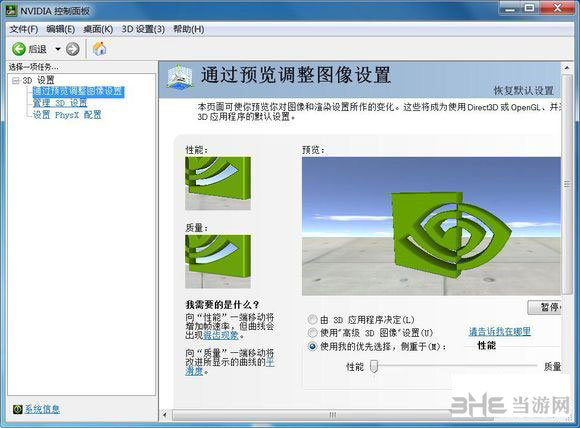Image resolution: width=580 pixels, height=428 pixels.
Task: Click the NVIDIA title bar icon
Action: [x=11, y=10]
